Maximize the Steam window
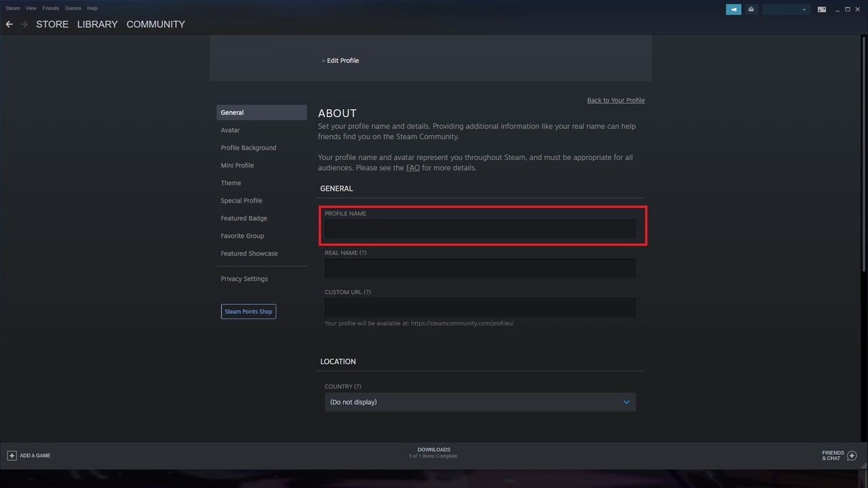This screenshot has height=488, width=868. click(847, 9)
